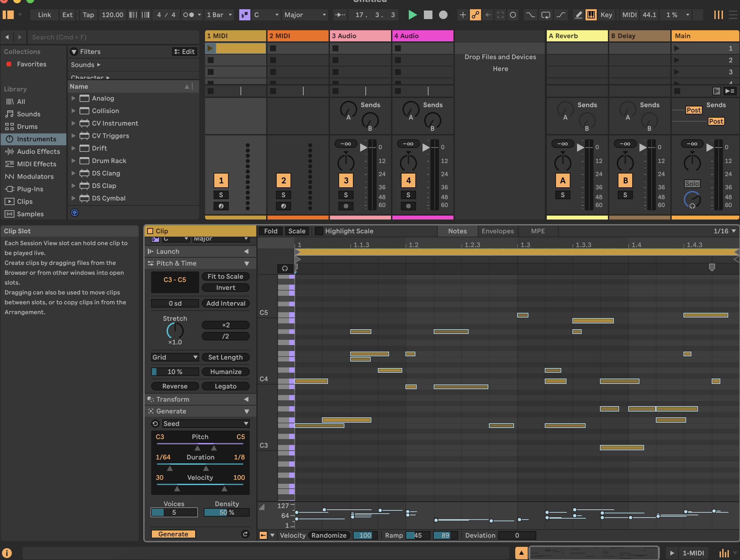Start playback with the Play button
Viewport: 740px width, 560px height.
pos(412,15)
